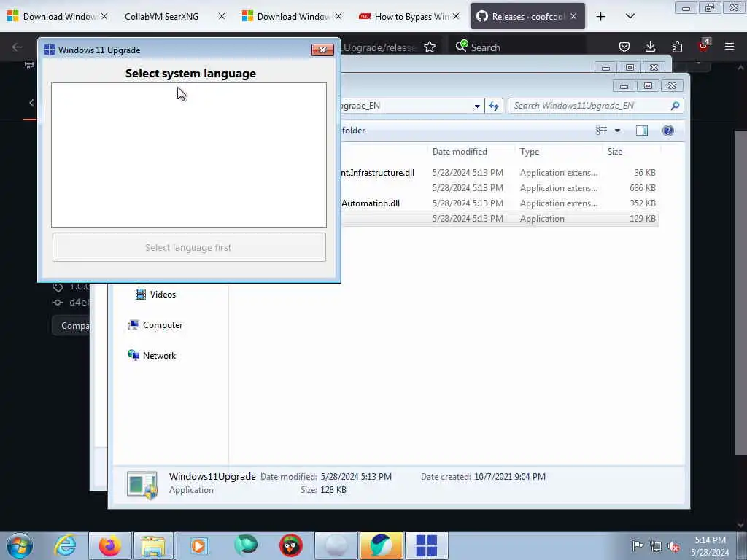Sort by Date modified column header
This screenshot has height=560, width=747.
pos(460,152)
